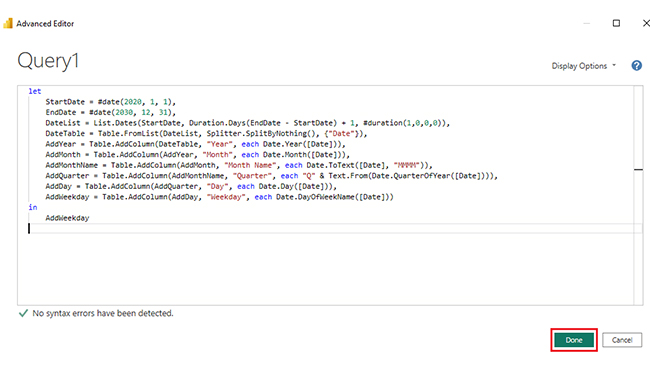Screen dimensions: 650x369
Task: Click the Power BI logo icon
Action: coord(8,24)
